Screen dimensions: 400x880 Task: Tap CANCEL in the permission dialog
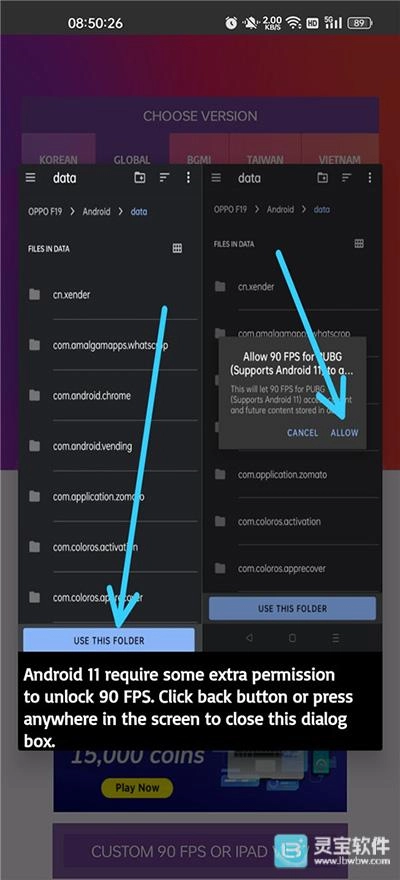[x=302, y=433]
